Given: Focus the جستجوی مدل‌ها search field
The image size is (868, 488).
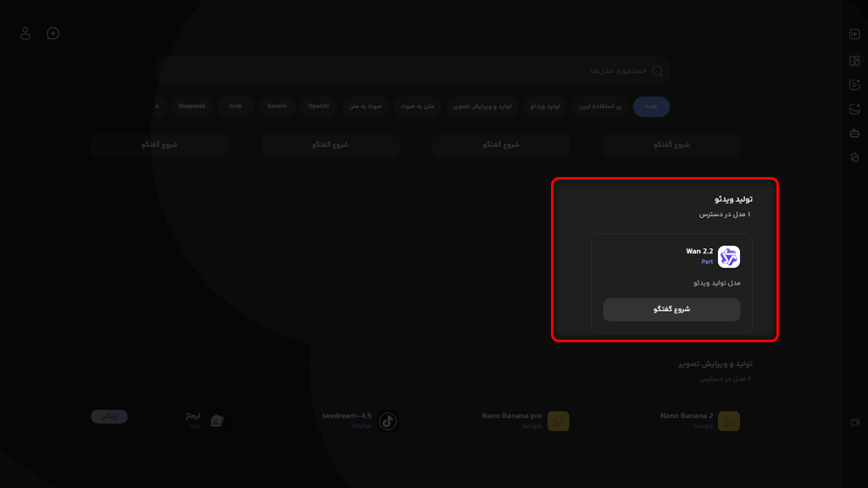Looking at the screenshot, I should (x=413, y=71).
